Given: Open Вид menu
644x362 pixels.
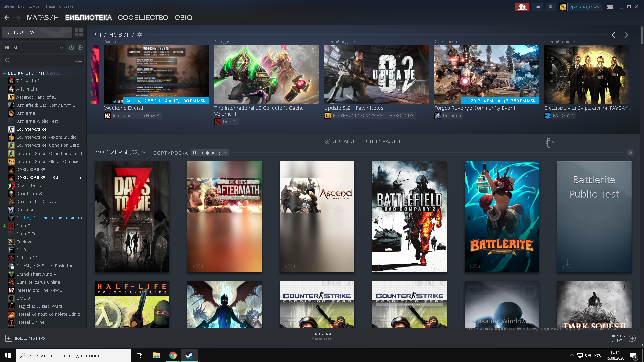Looking at the screenshot, I should [x=21, y=6].
